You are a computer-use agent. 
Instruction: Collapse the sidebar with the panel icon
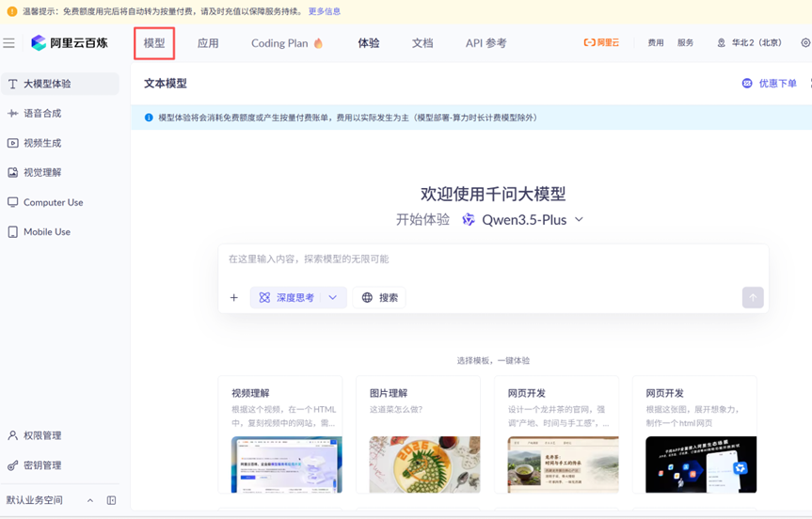click(111, 500)
